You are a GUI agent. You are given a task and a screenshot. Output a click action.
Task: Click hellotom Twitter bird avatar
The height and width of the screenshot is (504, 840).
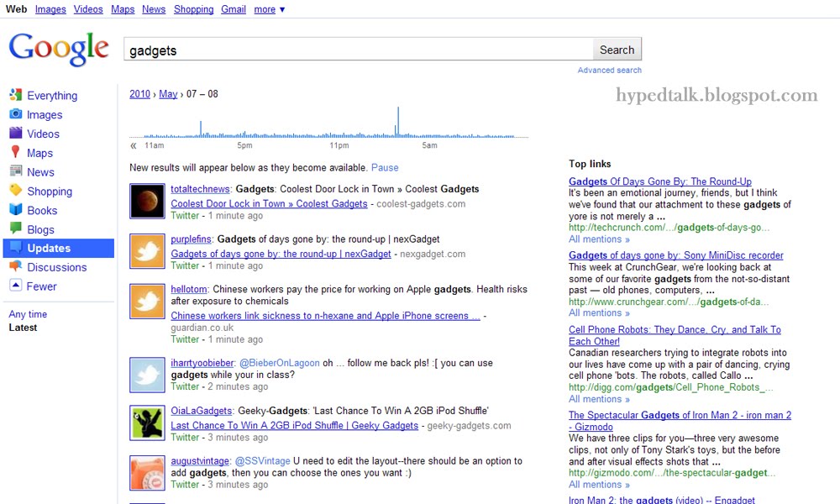(147, 302)
